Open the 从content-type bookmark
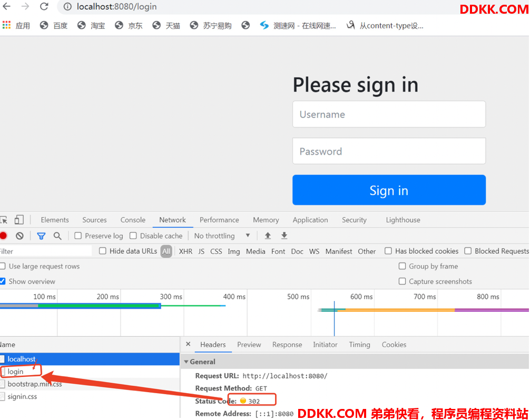 tap(385, 25)
